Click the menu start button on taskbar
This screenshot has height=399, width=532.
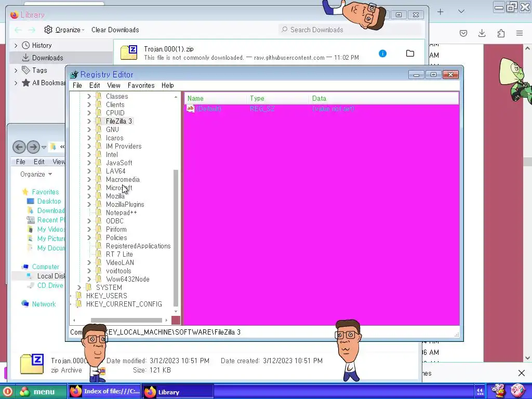(x=41, y=392)
